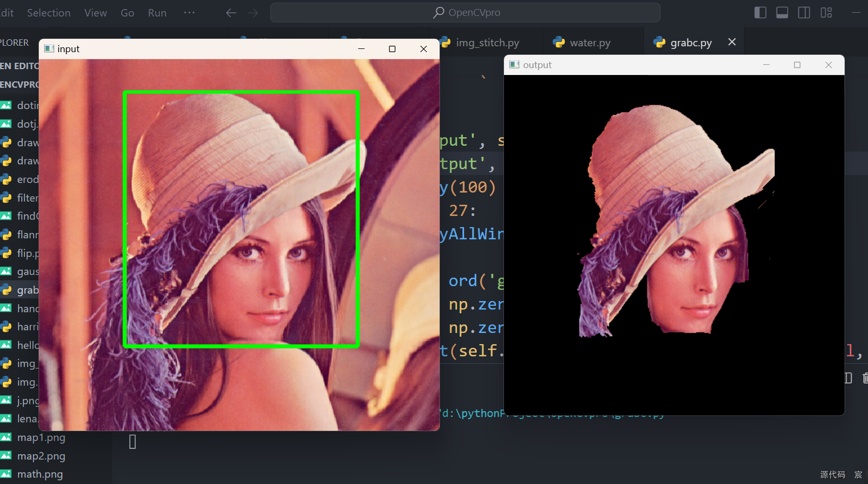Click the input window title text
Image resolution: width=868 pixels, height=484 pixels.
tap(68, 49)
